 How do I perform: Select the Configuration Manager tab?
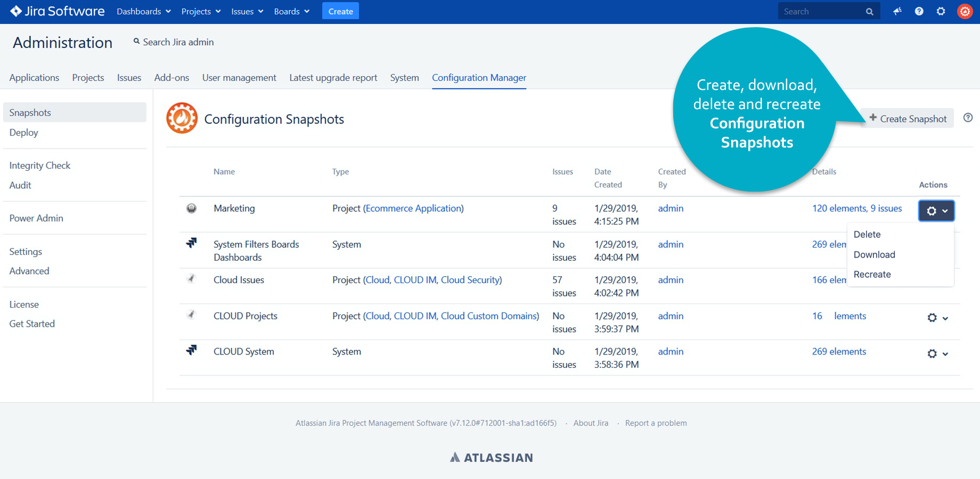click(479, 78)
